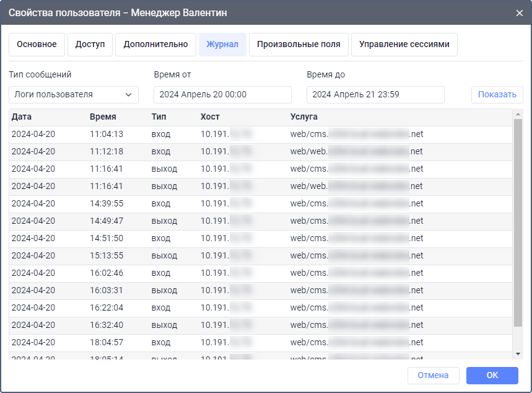
Task: Open the Дополнительно tab
Action: (155, 45)
